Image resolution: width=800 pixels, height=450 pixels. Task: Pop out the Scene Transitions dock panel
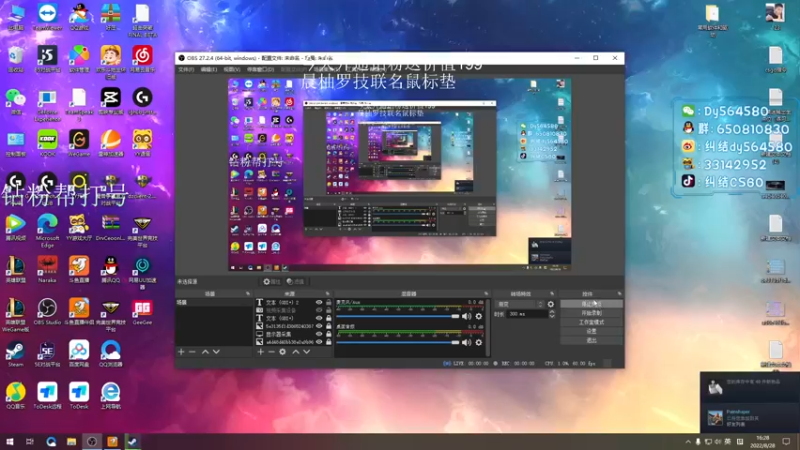coord(552,294)
